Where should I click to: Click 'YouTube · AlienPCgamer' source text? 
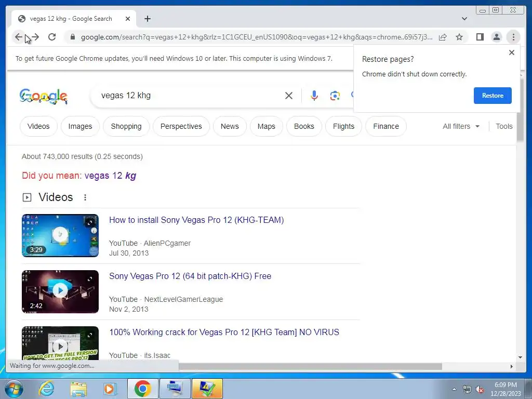point(150,243)
